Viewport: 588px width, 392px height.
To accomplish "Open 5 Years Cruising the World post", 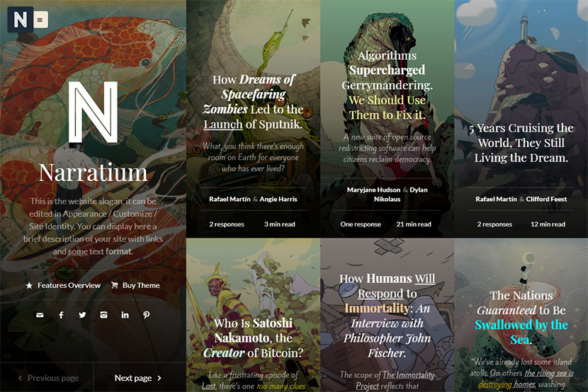I will (521, 143).
